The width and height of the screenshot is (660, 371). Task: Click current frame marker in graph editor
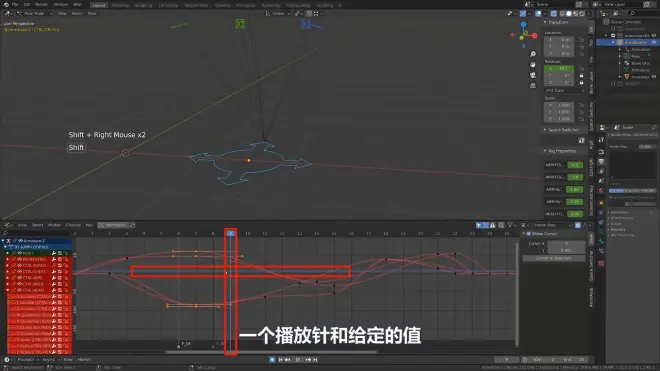(x=231, y=233)
